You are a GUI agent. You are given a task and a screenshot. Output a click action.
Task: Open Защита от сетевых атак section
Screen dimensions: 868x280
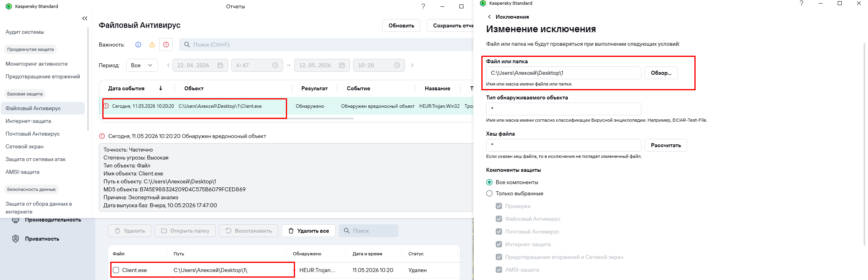coord(35,159)
